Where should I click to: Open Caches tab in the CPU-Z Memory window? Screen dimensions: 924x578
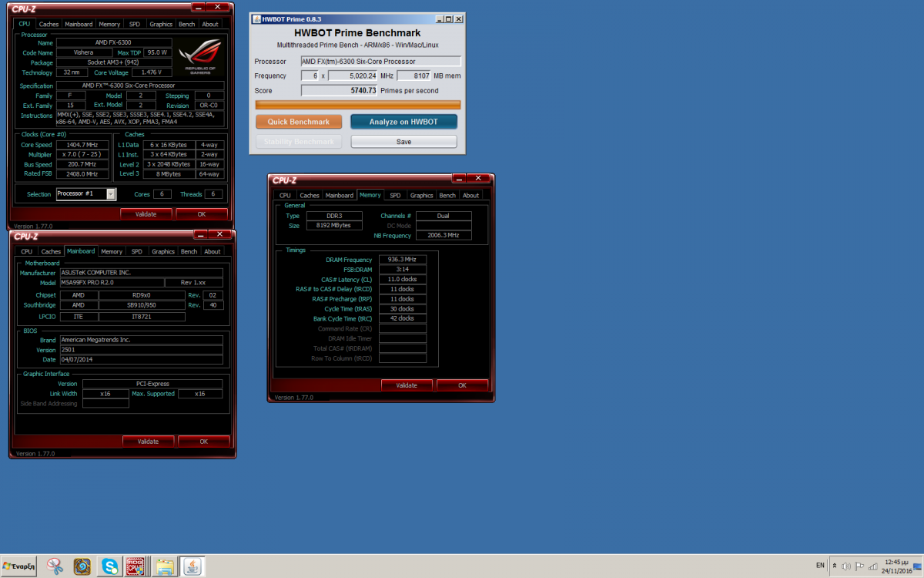point(310,195)
